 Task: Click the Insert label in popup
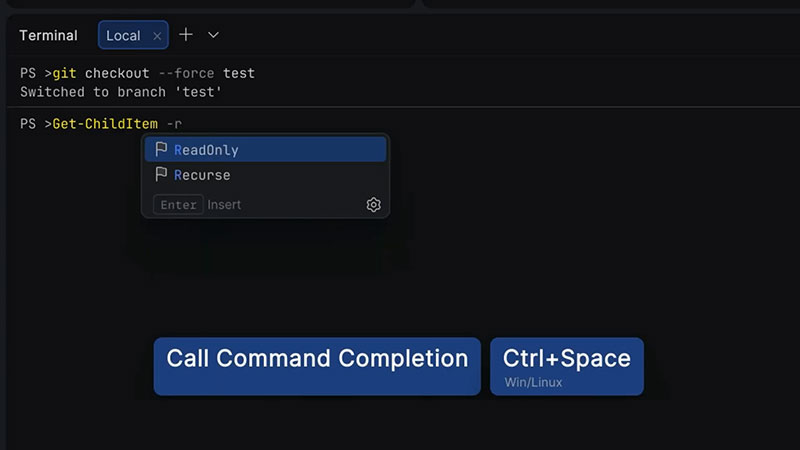pyautogui.click(x=224, y=205)
